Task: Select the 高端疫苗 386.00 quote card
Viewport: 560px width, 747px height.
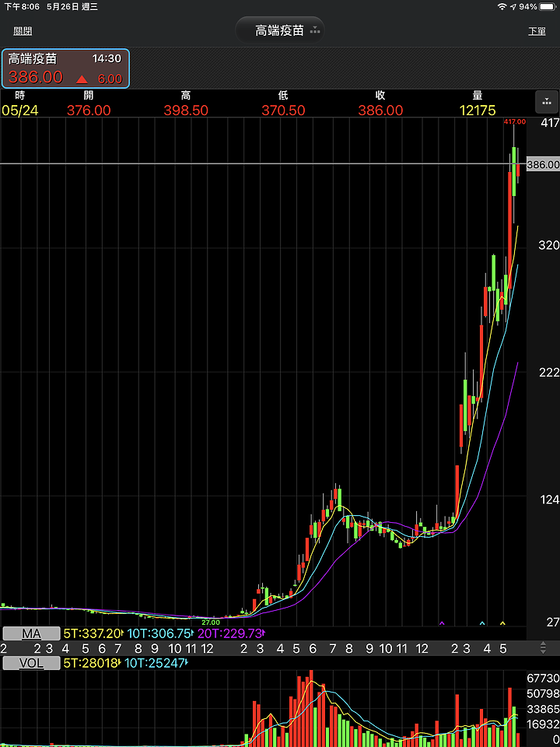Action: coord(65,68)
